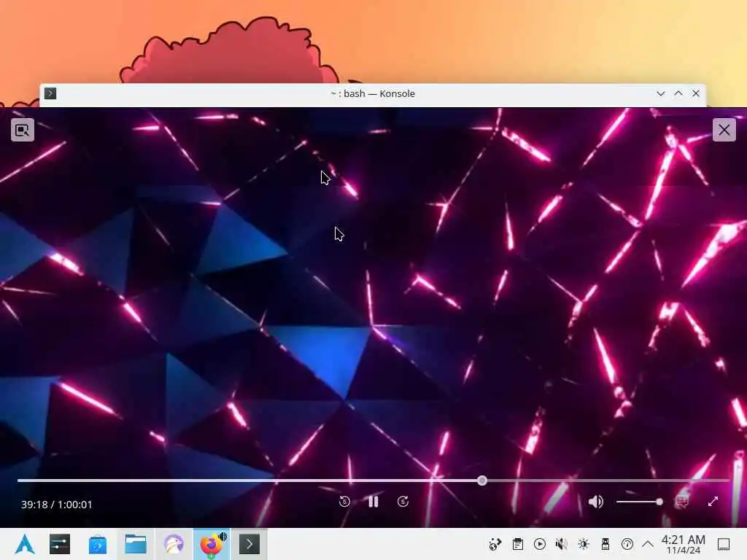747x560 pixels.
Task: Open muted audio volume tray icon
Action: (x=562, y=544)
